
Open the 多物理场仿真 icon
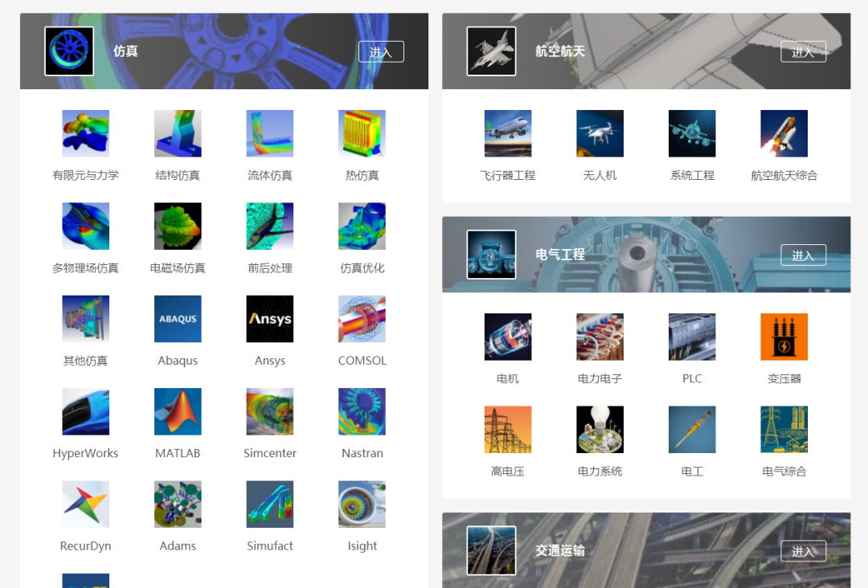click(x=85, y=227)
